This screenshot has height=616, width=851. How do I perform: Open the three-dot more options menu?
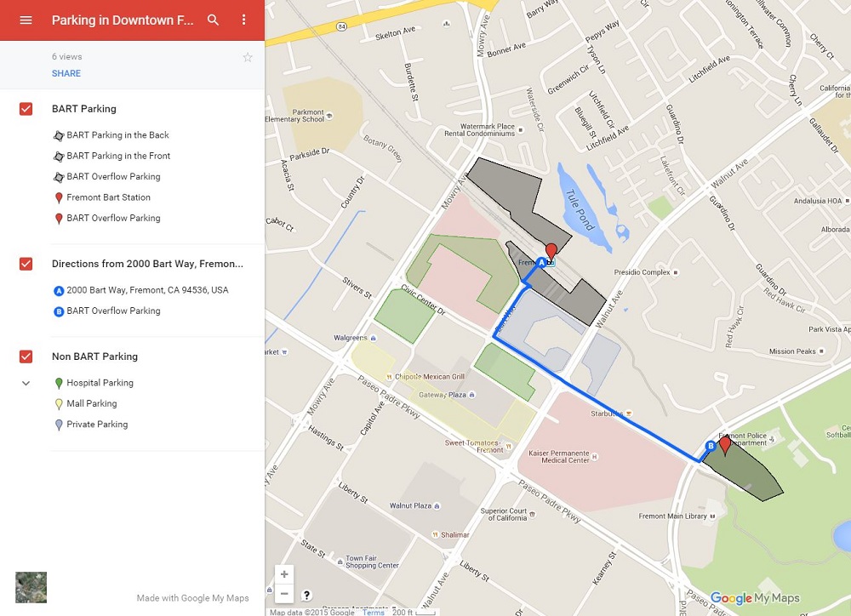click(243, 20)
